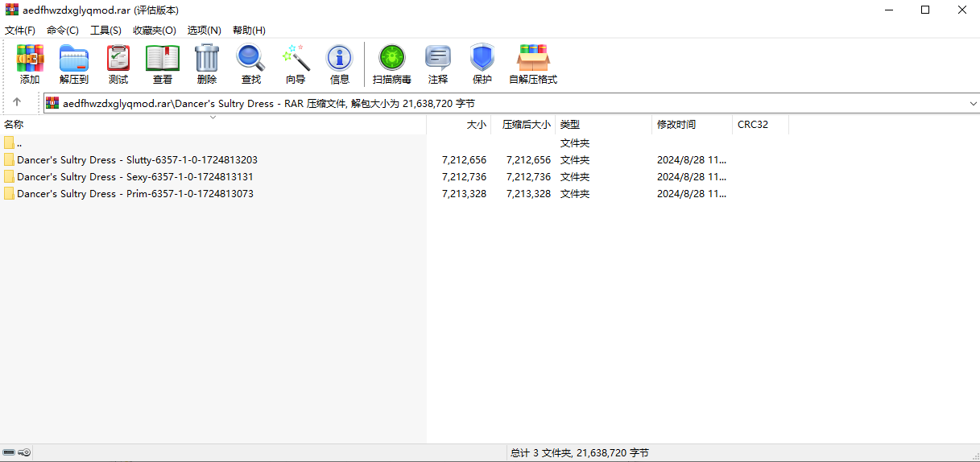Click 文件夹 type in the '..' row
Viewport: 980px width, 462px height.
[x=575, y=143]
